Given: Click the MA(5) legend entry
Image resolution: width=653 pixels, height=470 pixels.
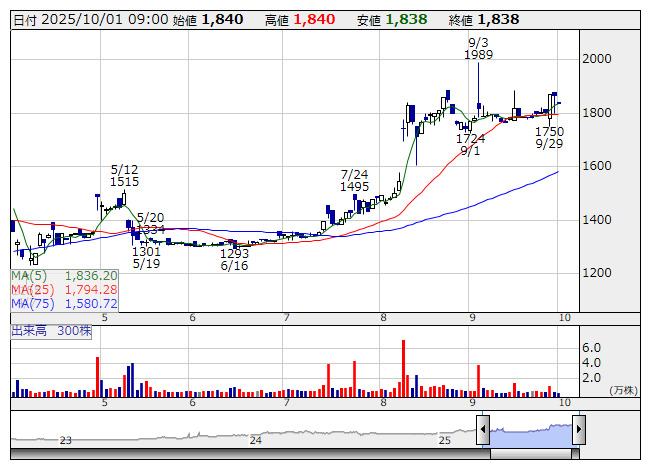Looking at the screenshot, I should pyautogui.click(x=65, y=275).
